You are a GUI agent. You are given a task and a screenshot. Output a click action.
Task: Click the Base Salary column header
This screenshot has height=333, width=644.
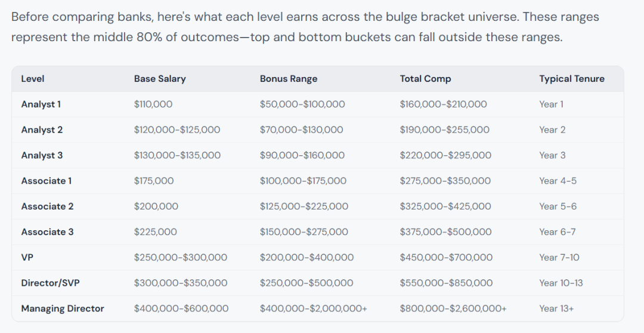(x=160, y=79)
